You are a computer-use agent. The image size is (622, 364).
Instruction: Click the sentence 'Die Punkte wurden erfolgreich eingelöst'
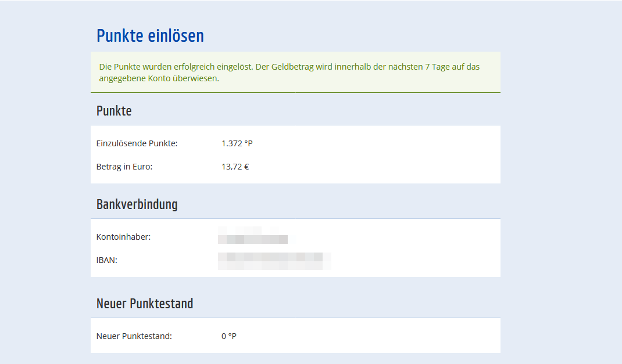176,67
